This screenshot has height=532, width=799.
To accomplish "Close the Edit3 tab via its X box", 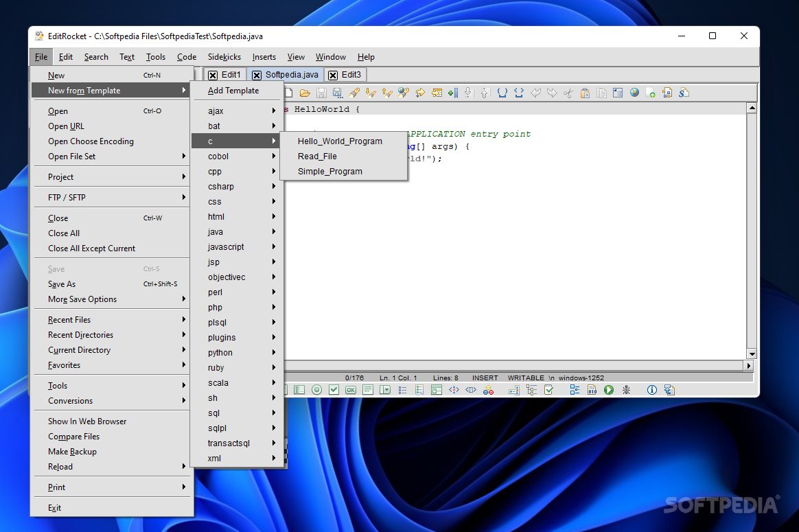I will (x=333, y=76).
